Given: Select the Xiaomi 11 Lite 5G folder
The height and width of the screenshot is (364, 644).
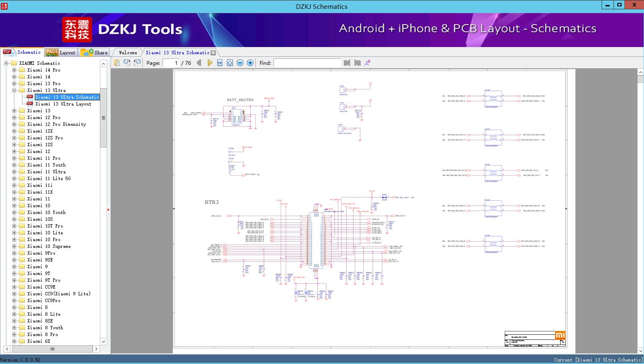Looking at the screenshot, I should point(49,178).
